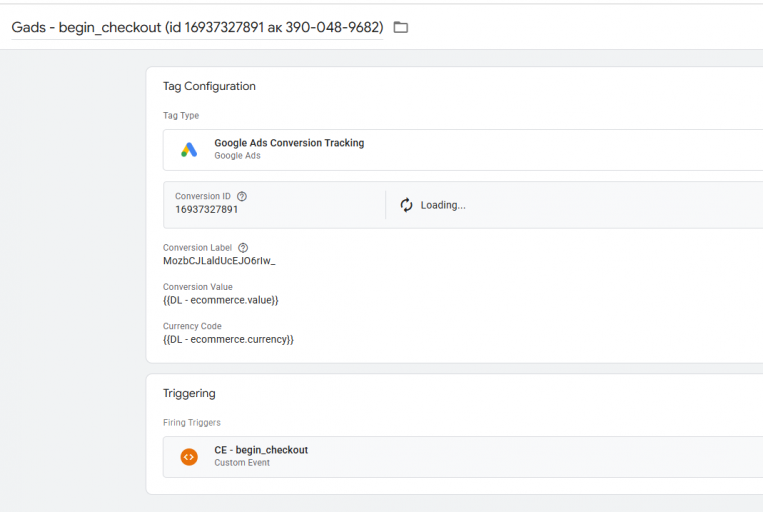Click the Tag Type label
The height and width of the screenshot is (512, 763).
pos(181,115)
